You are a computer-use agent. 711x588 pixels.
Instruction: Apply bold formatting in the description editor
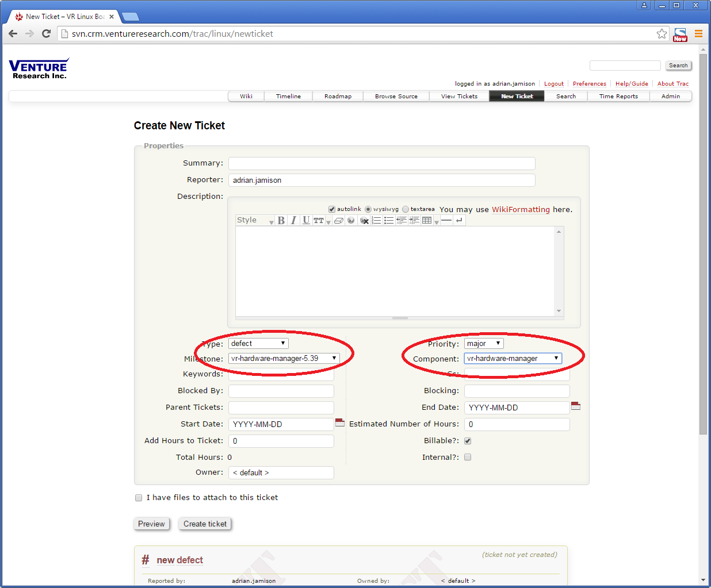(280, 220)
